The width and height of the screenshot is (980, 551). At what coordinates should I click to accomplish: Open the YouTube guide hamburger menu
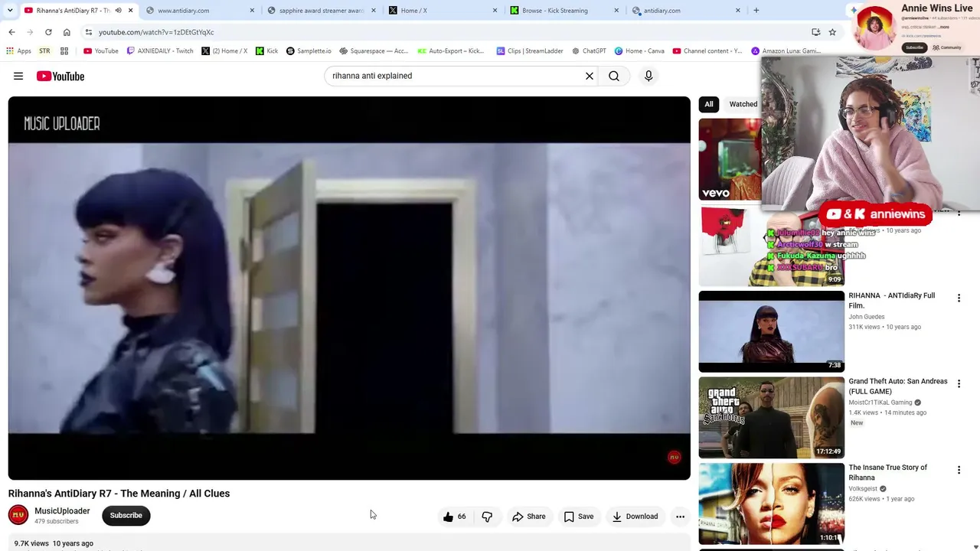(x=18, y=76)
